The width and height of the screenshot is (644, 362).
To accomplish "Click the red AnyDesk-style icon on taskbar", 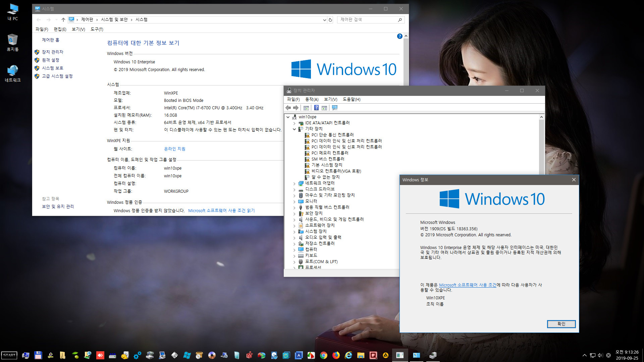I will [100, 355].
